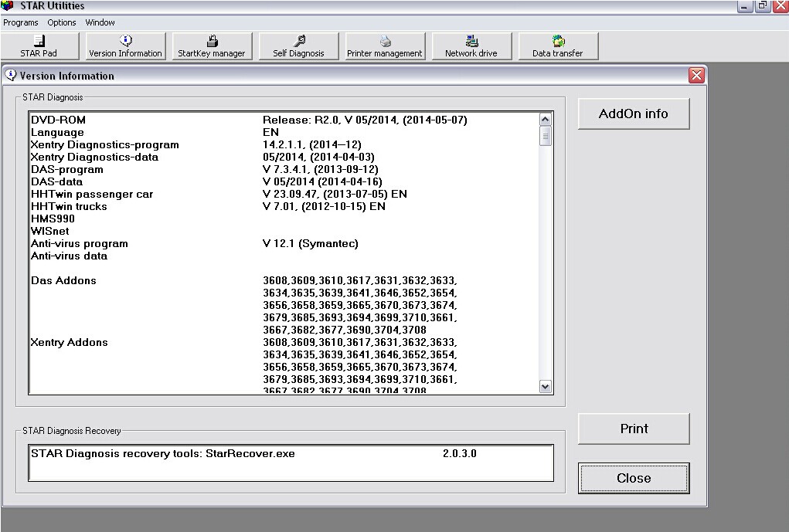Click the Print button

tap(634, 429)
